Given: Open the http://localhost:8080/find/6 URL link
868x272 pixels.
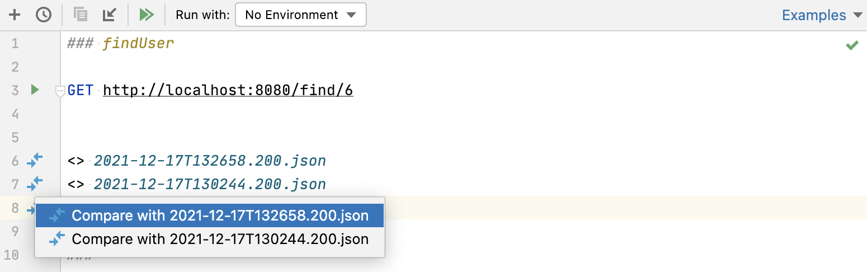Looking at the screenshot, I should [228, 90].
